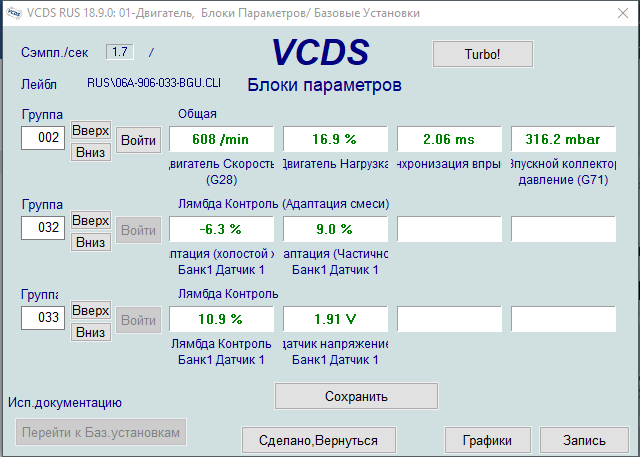640x457 pixels.
Task: Click Вверх for group 002
Action: tap(91, 131)
